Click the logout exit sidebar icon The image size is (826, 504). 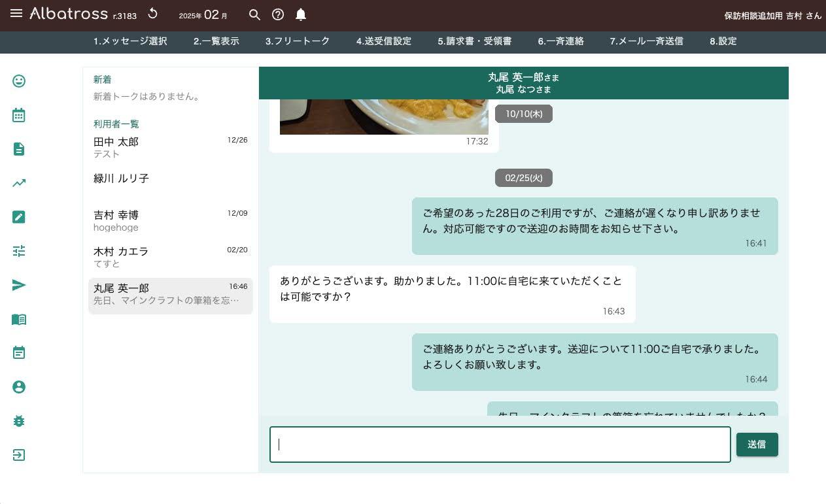[x=19, y=455]
